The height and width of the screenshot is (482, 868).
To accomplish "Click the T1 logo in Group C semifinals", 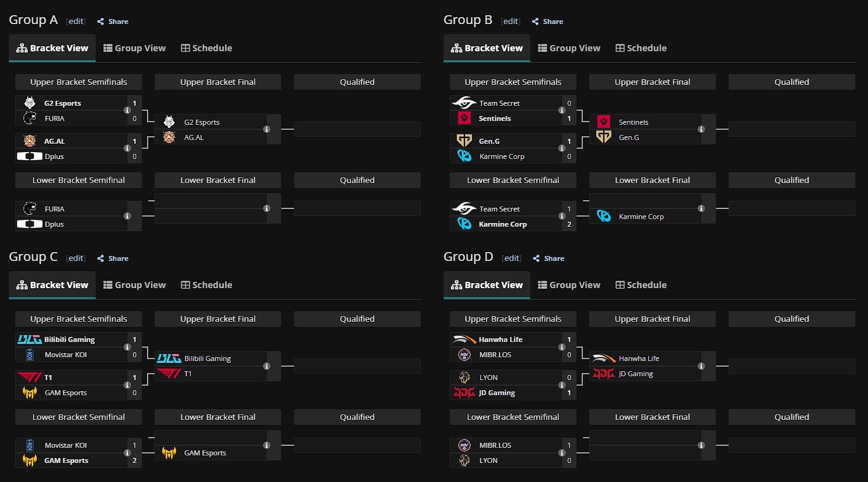I will click(30, 377).
